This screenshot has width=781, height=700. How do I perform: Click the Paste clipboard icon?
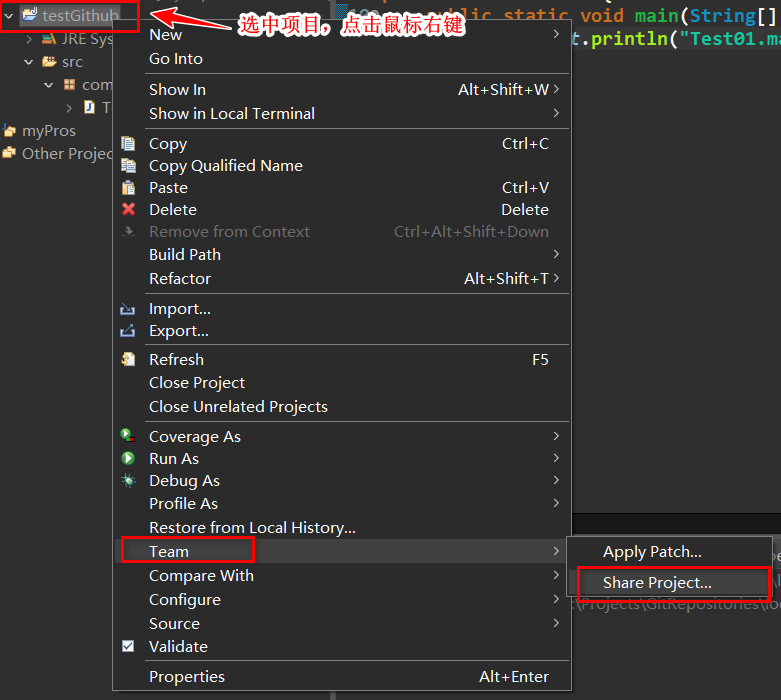128,187
